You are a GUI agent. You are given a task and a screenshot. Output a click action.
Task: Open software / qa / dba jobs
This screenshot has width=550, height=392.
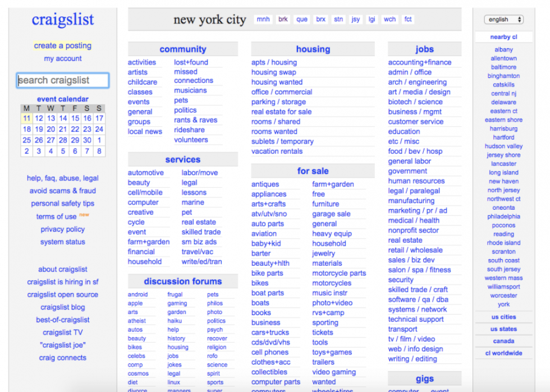(418, 300)
